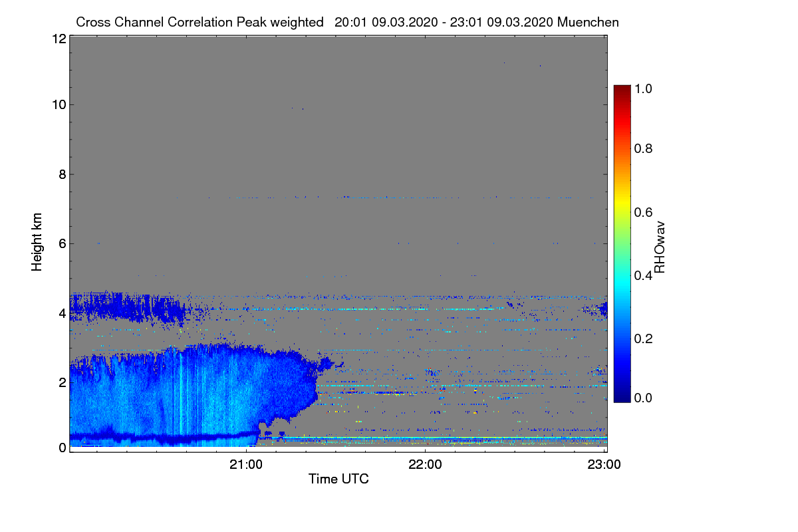Click the colorbar tick value 0.6
The width and height of the screenshot is (798, 532).
point(642,212)
